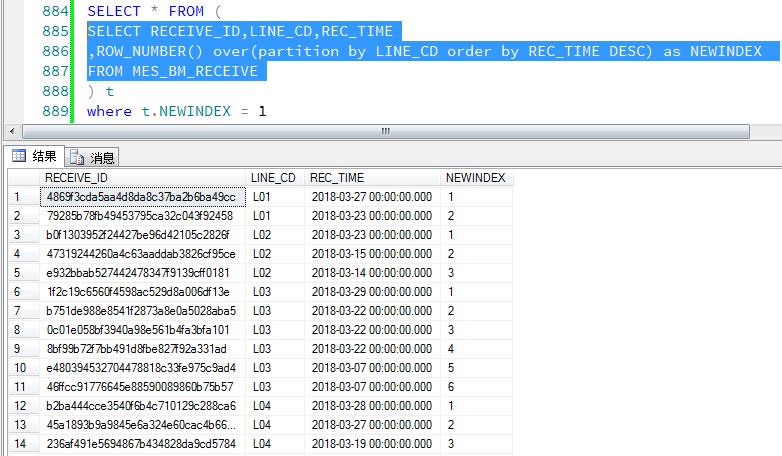Open the 消息 messages tab
Image resolution: width=782 pixels, height=456 pixels.
point(92,158)
